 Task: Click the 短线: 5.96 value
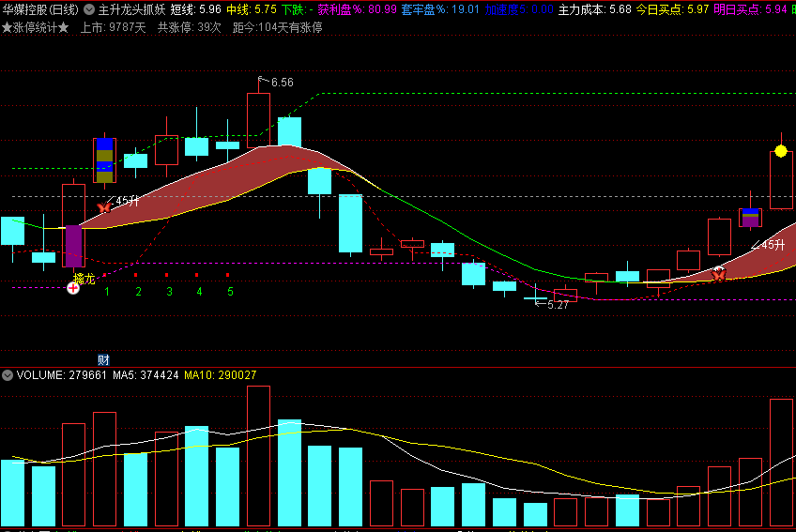[x=195, y=9]
